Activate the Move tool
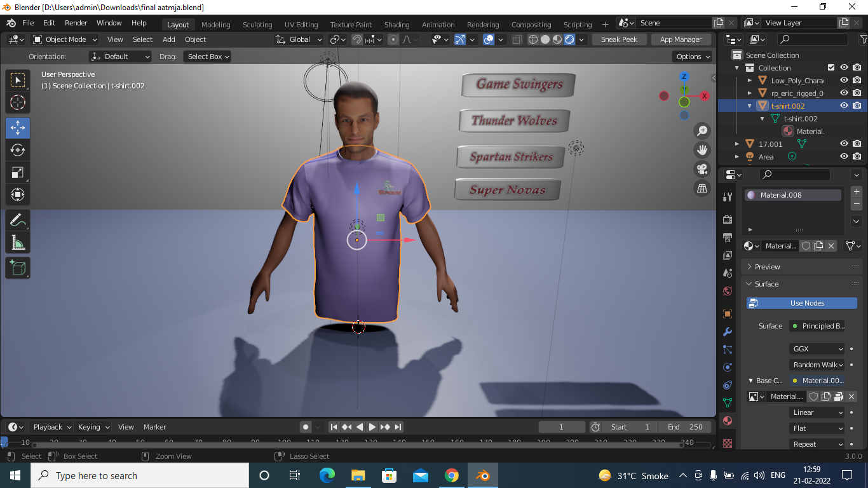 click(18, 128)
